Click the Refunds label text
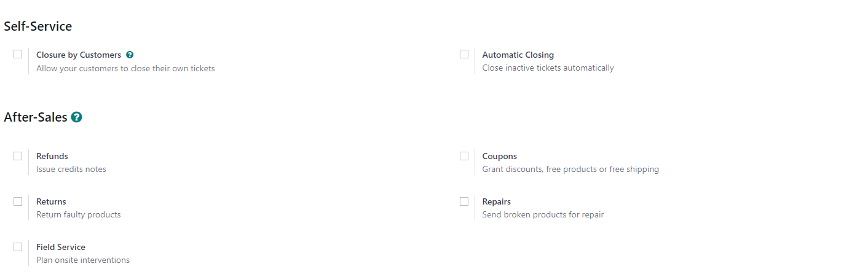Viewport: 868px width, 277px height. coord(52,156)
